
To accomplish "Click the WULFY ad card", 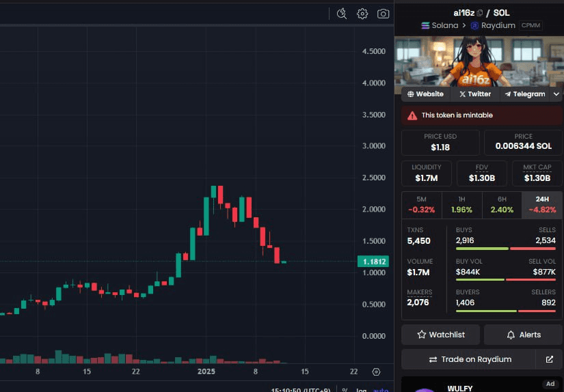I will (482, 384).
